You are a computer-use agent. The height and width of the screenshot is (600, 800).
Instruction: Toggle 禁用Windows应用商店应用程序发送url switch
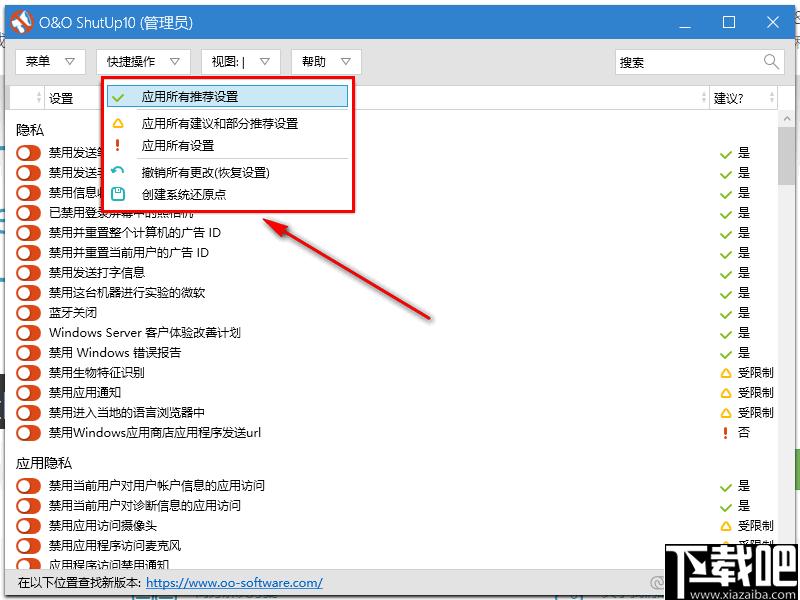click(x=28, y=433)
